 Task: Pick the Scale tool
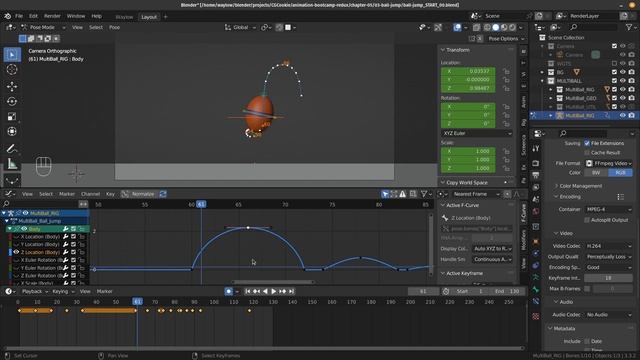(x=12, y=116)
